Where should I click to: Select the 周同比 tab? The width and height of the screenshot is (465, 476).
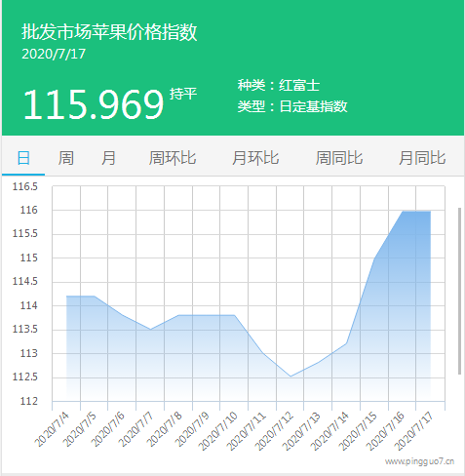pos(339,158)
